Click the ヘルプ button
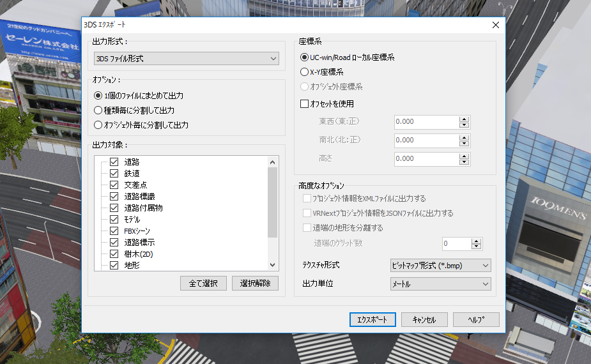 coord(477,319)
